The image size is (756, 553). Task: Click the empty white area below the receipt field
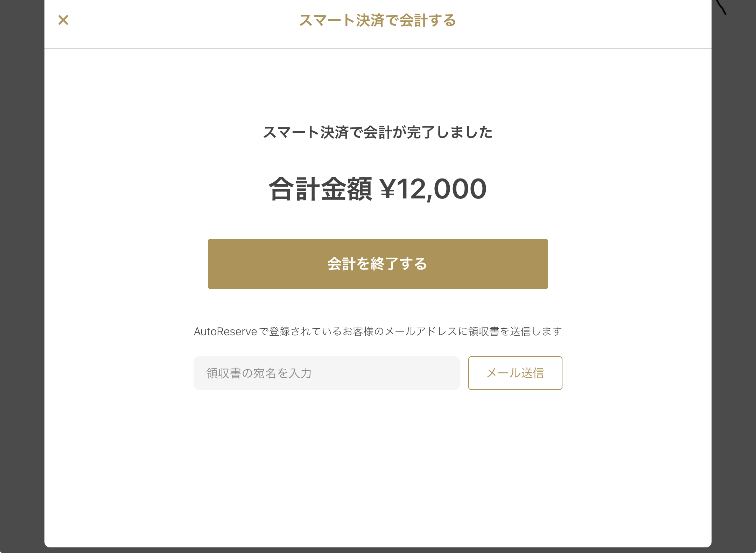point(378,469)
